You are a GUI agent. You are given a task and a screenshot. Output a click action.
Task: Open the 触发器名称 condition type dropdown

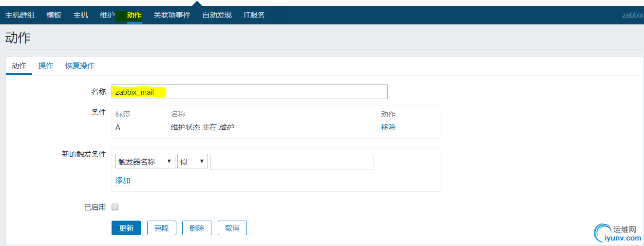tap(145, 162)
